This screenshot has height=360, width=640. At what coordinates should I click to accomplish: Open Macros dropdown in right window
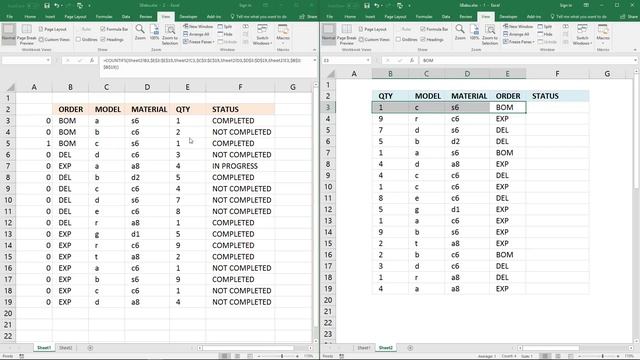click(x=603, y=34)
